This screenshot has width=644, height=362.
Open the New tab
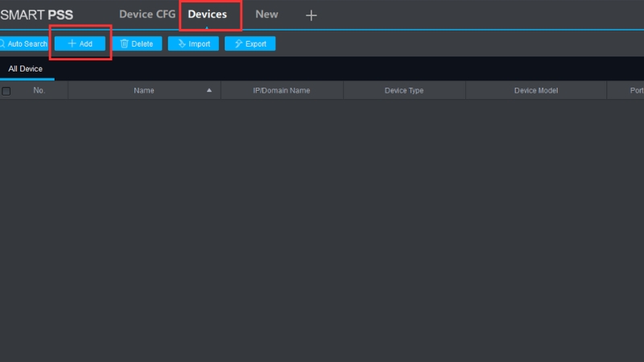click(x=266, y=14)
